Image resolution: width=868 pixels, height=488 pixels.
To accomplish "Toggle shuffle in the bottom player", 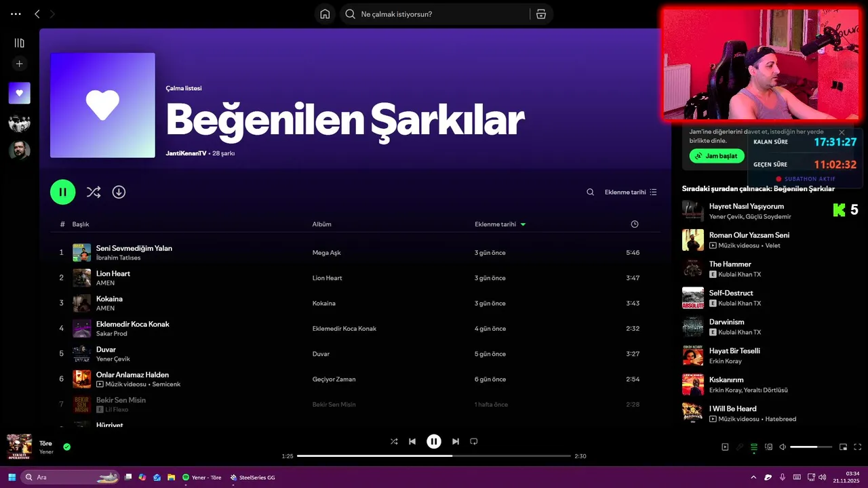I will (394, 441).
